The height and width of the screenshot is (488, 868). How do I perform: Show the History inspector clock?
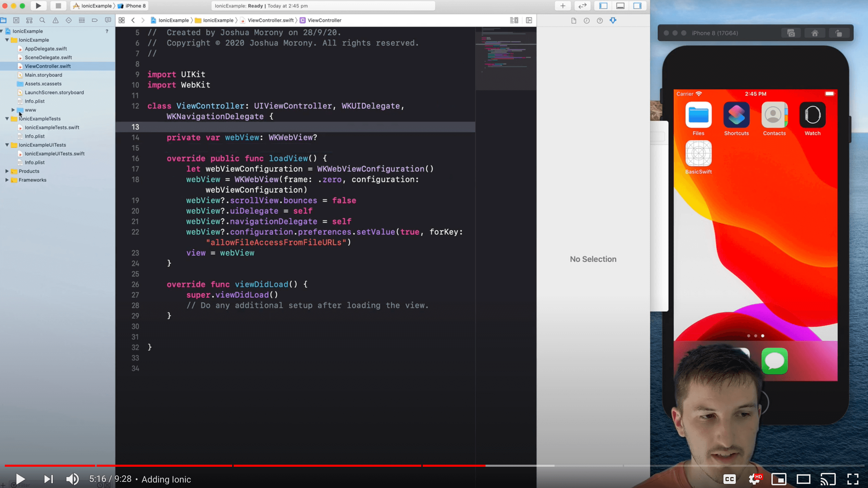[587, 21]
